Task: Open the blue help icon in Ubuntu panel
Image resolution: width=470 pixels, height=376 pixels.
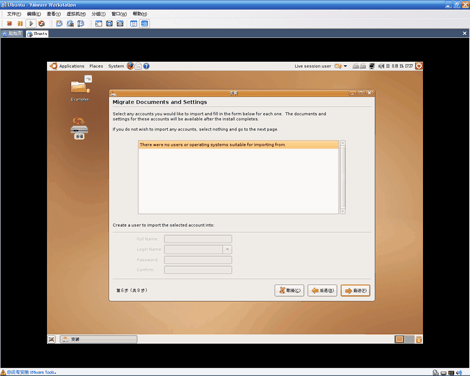Action: [x=146, y=66]
